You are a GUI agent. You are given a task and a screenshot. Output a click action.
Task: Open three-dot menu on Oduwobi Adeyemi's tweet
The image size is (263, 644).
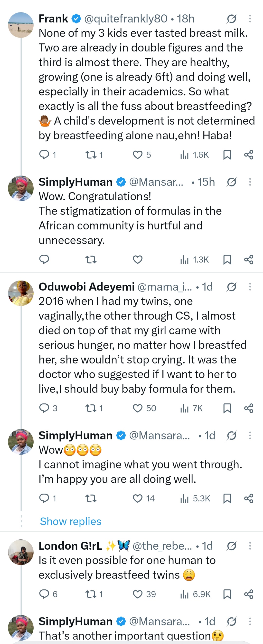(x=250, y=286)
